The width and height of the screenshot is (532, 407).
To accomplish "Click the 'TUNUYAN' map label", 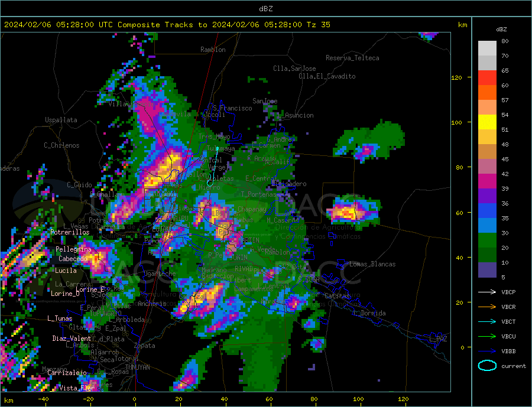I will pos(137,367).
